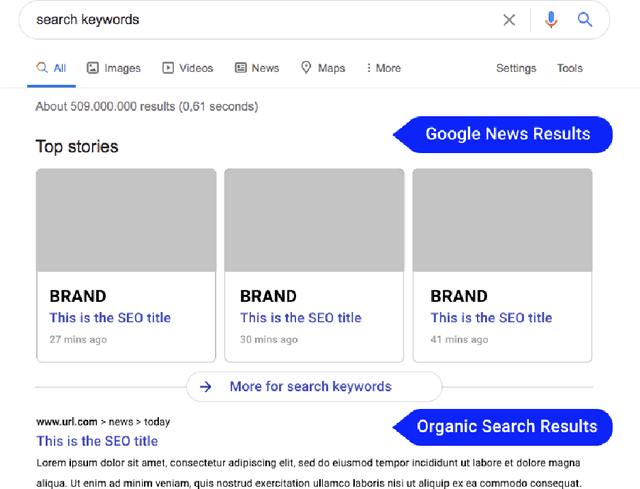The height and width of the screenshot is (489, 640).
Task: Open the thumbnail of the 41 mins ago story
Action: 502,220
